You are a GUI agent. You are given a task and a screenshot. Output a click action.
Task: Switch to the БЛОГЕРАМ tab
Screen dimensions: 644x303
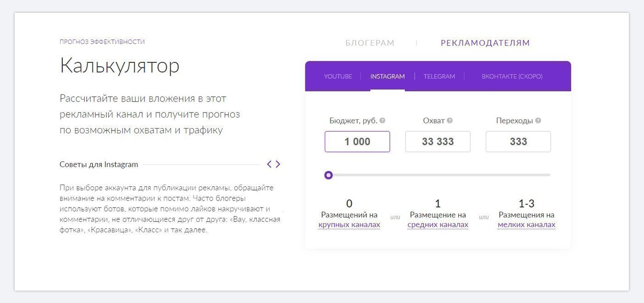(370, 43)
